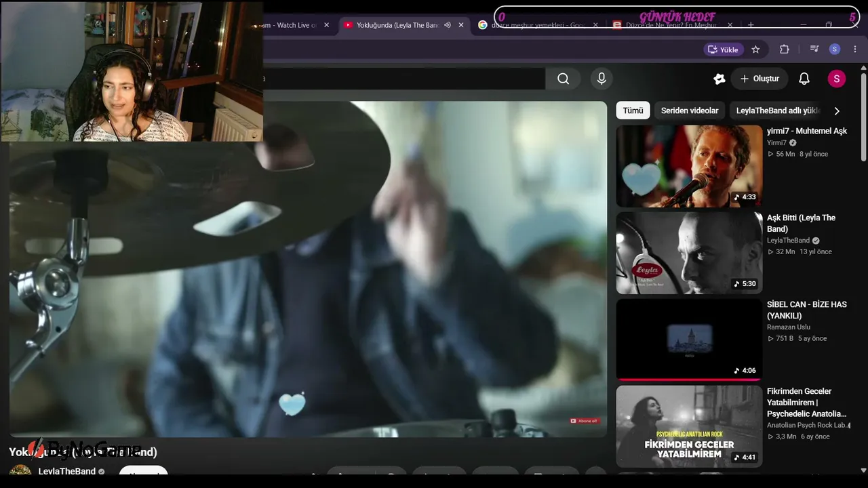The image size is (868, 488).
Task: Open LeylaTheBand channel below the video
Action: click(66, 471)
